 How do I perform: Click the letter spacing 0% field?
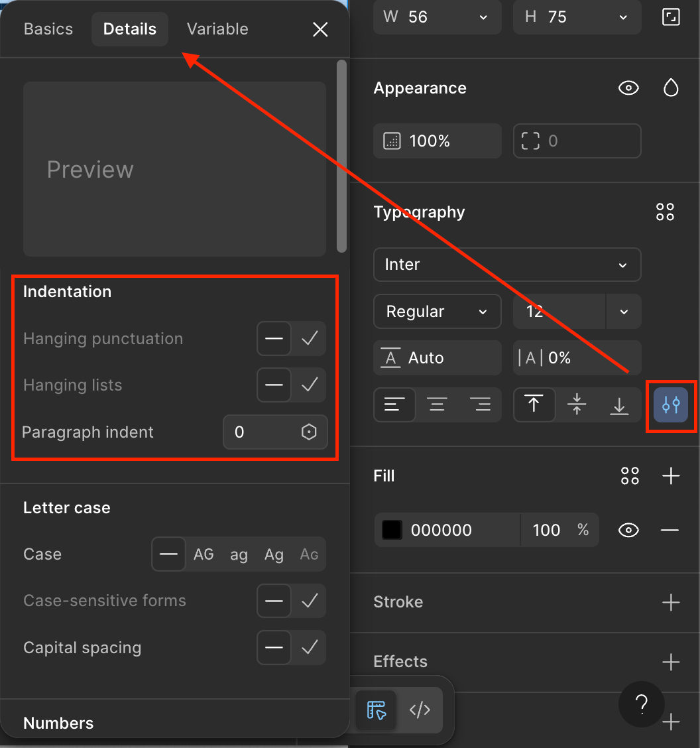tap(577, 358)
